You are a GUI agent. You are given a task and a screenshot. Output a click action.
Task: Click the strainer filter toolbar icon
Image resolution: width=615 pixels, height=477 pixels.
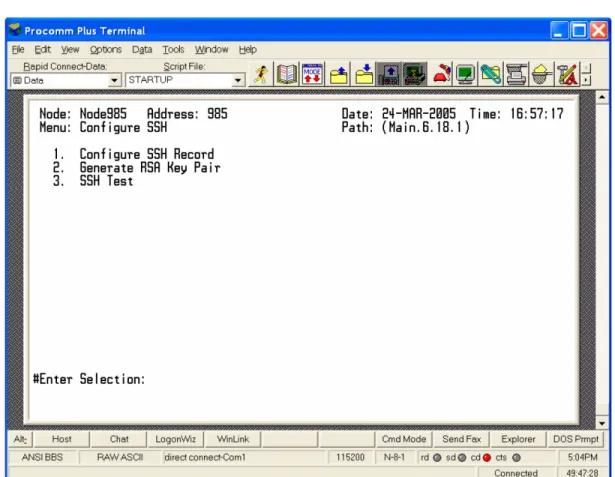click(x=542, y=74)
